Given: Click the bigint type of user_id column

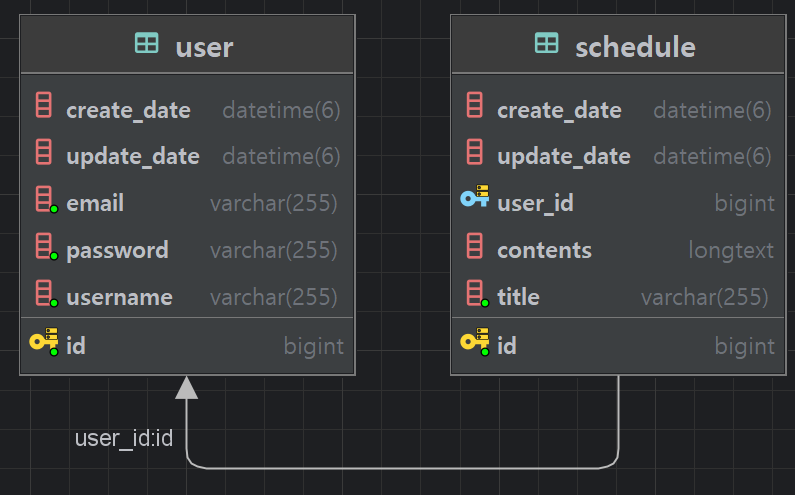Looking at the screenshot, I should pos(745,203).
